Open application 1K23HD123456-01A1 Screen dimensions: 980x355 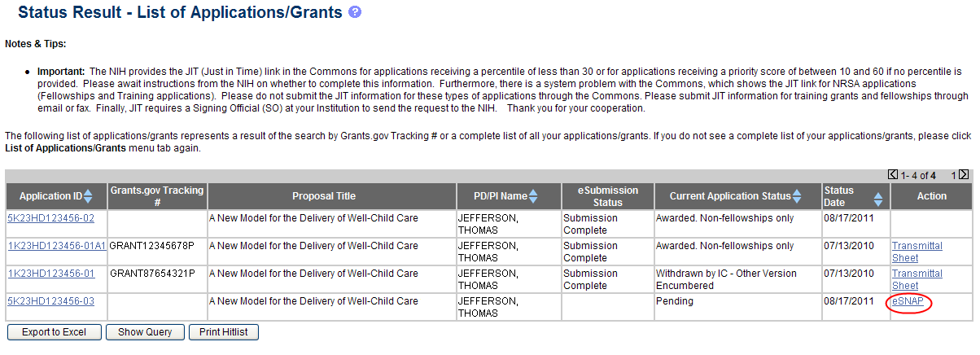[56, 246]
